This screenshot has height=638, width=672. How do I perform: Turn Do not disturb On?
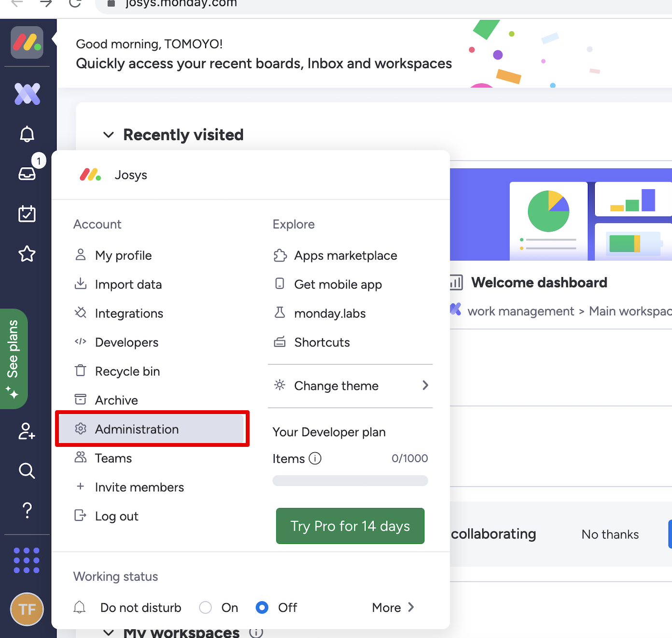click(206, 608)
